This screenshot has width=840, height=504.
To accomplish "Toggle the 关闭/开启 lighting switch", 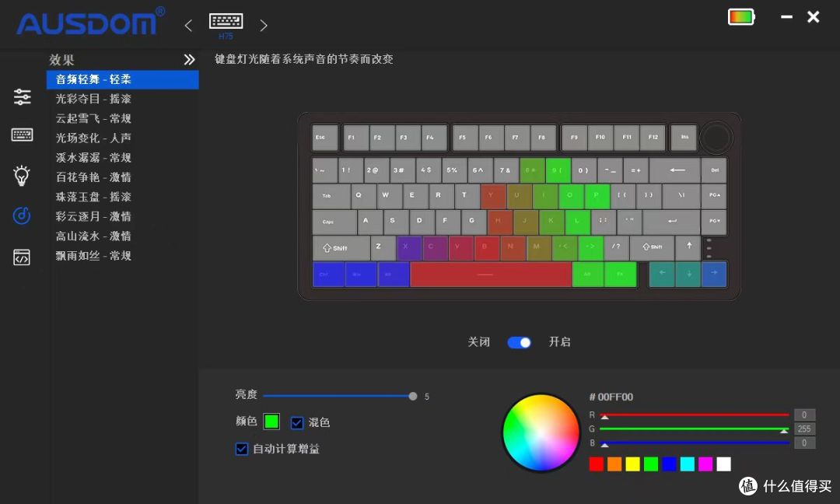I will click(519, 342).
